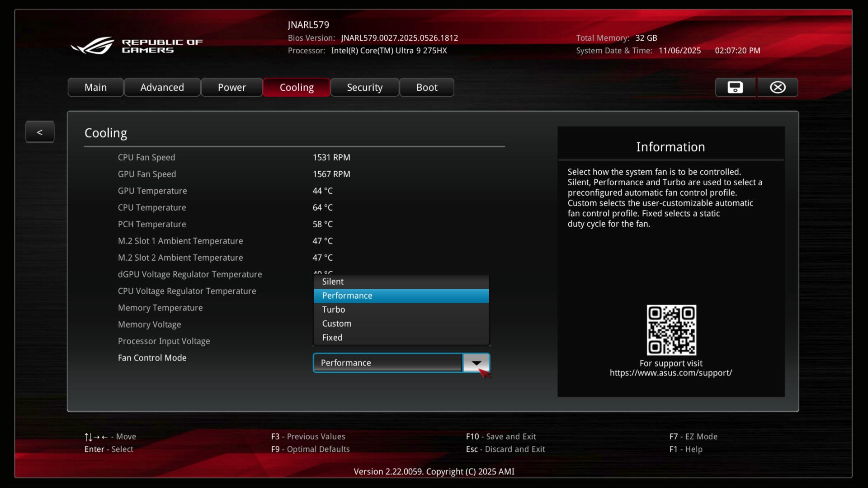Go to the Power tab
The height and width of the screenshot is (488, 868).
pyautogui.click(x=231, y=87)
